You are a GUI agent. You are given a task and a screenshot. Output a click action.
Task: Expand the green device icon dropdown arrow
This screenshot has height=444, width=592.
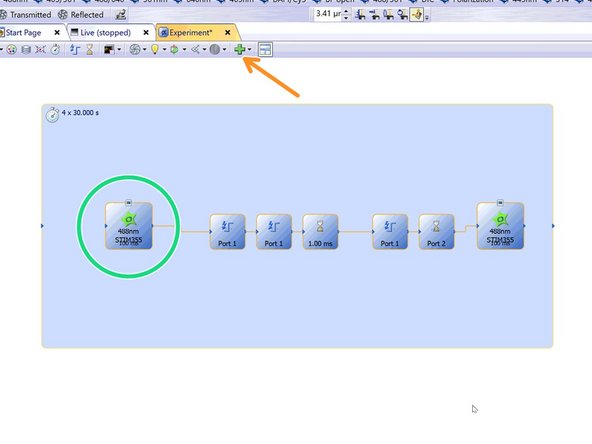coord(184,49)
